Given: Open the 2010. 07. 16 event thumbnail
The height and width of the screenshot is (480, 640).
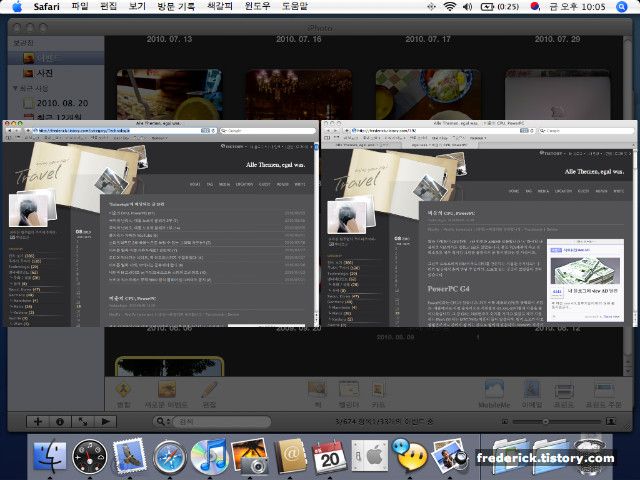Looking at the screenshot, I should tap(299, 94).
